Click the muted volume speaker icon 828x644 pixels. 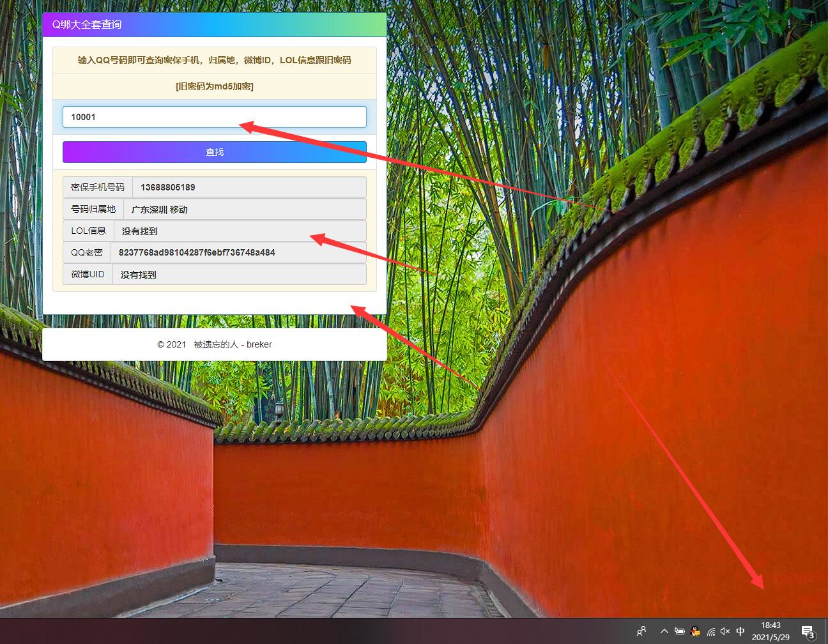[x=725, y=631]
